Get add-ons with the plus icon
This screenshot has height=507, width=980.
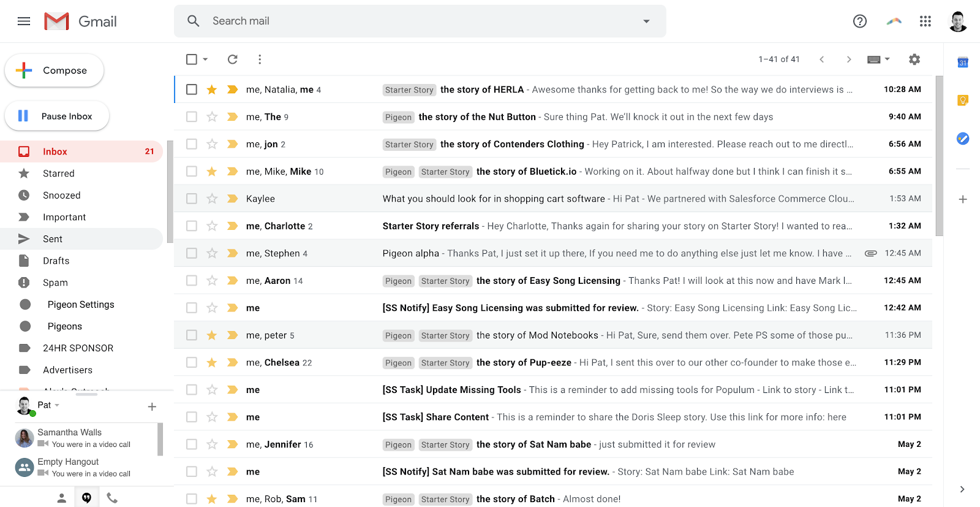(963, 199)
